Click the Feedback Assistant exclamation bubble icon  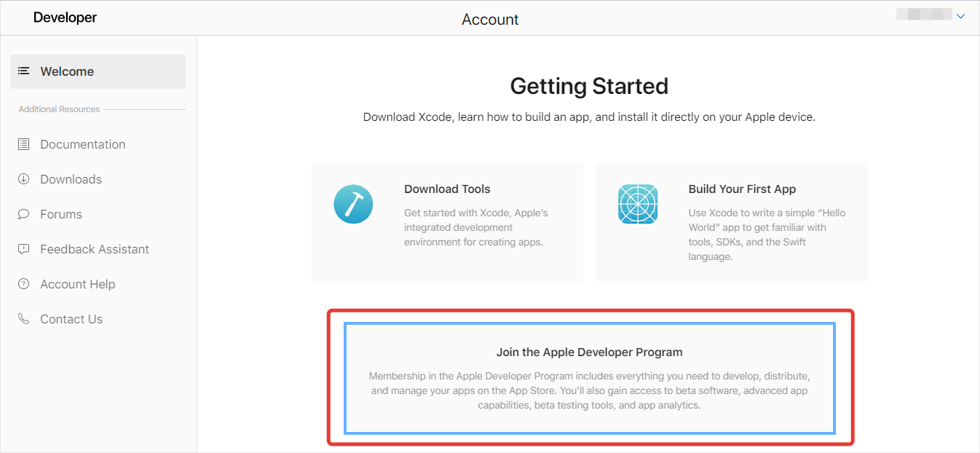coord(24,249)
